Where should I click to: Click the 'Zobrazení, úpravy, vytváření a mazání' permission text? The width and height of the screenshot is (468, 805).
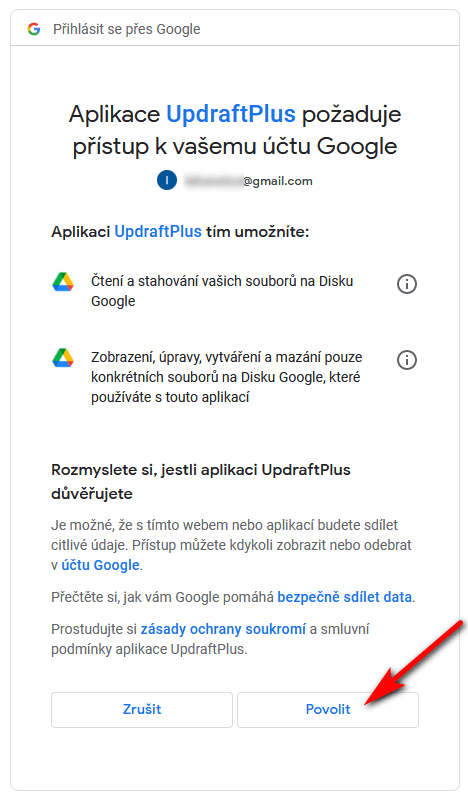pyautogui.click(x=227, y=377)
